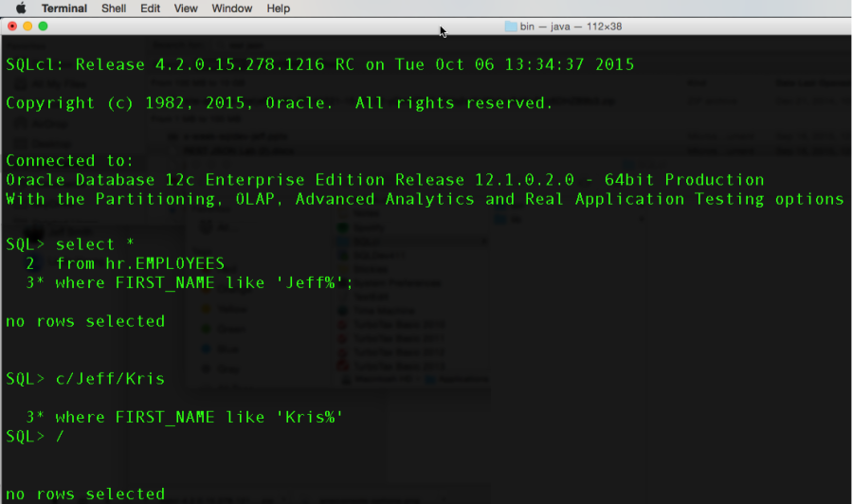
Task: Open the View menu
Action: pyautogui.click(x=186, y=9)
